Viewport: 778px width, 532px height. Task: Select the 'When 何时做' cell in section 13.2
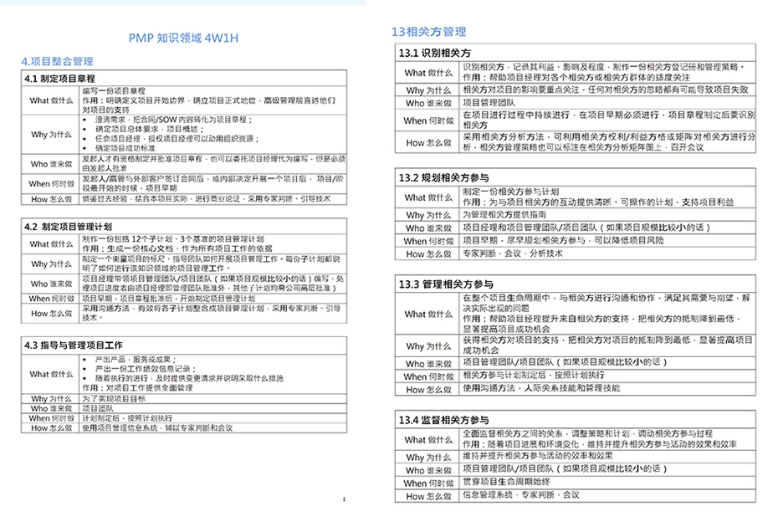[428, 241]
